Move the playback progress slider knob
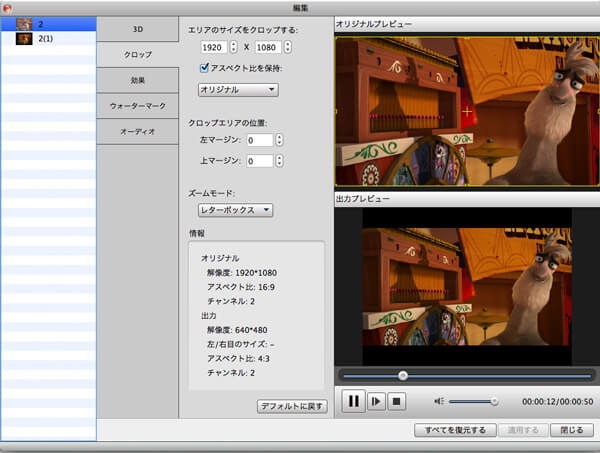The image size is (600, 453). [403, 376]
